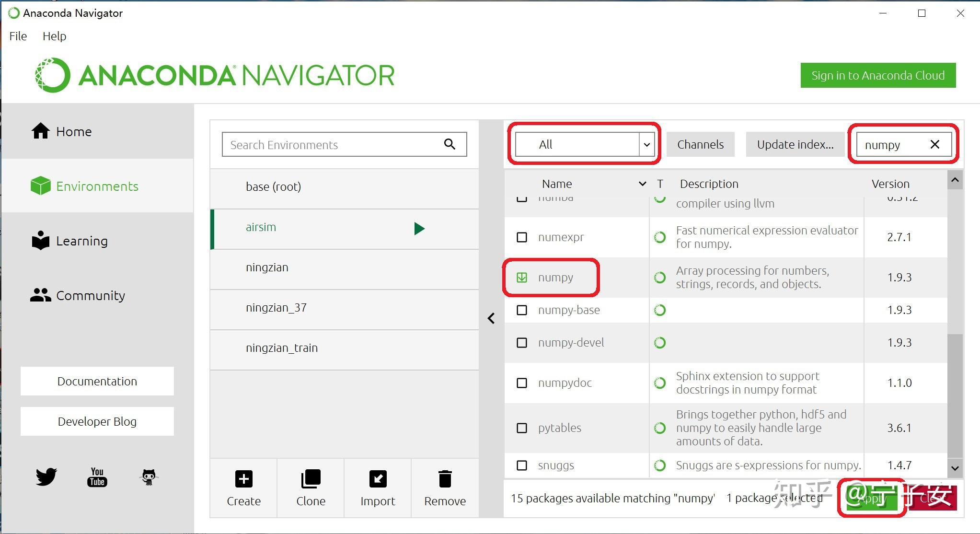
Task: Expand the Name column sort arrow
Action: [x=642, y=184]
